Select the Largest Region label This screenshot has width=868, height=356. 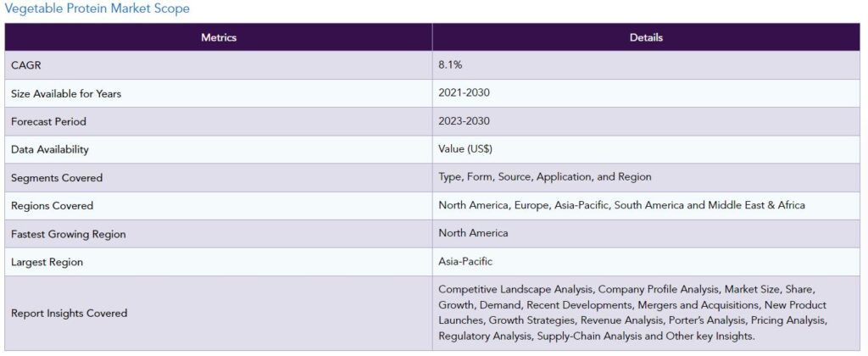47,262
